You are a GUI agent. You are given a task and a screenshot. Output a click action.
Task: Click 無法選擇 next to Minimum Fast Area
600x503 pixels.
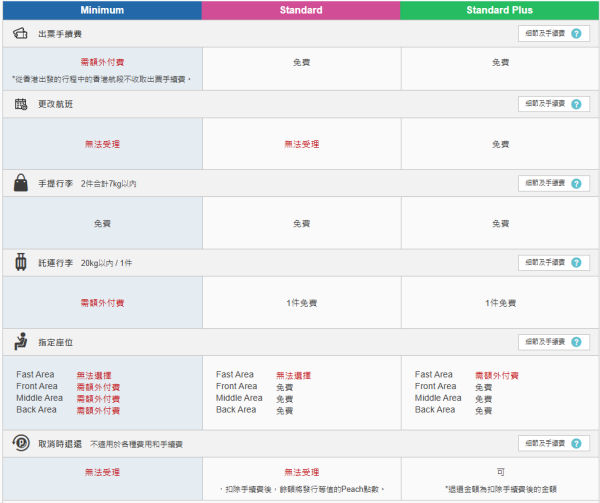pyautogui.click(x=94, y=376)
